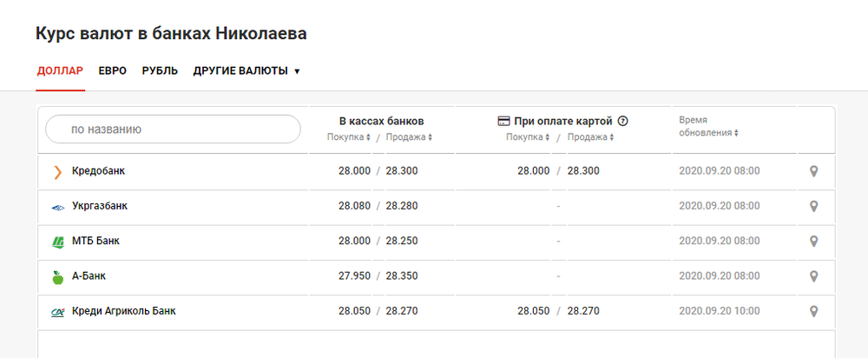868x358 pixels.
Task: Open location pin for Креди Агриколь Банк
Action: pos(813,311)
